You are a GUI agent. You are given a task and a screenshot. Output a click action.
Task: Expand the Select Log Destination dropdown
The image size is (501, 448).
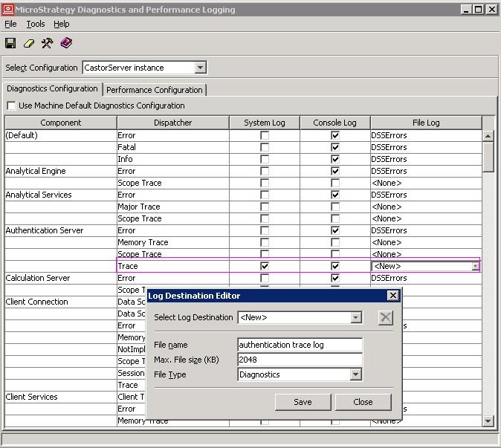[355, 317]
